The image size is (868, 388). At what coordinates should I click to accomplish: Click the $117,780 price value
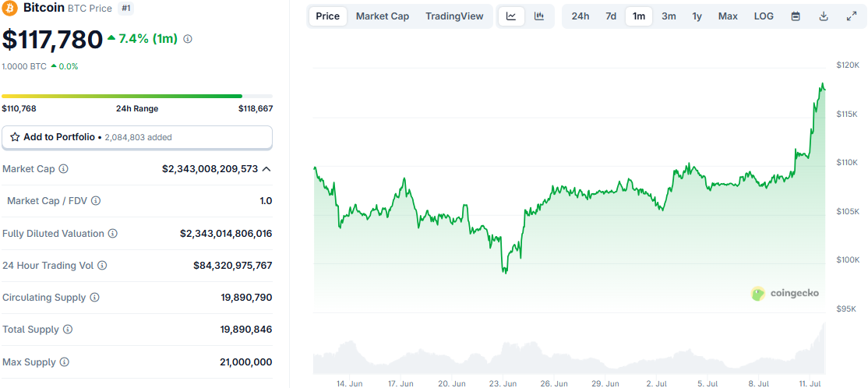tap(52, 39)
